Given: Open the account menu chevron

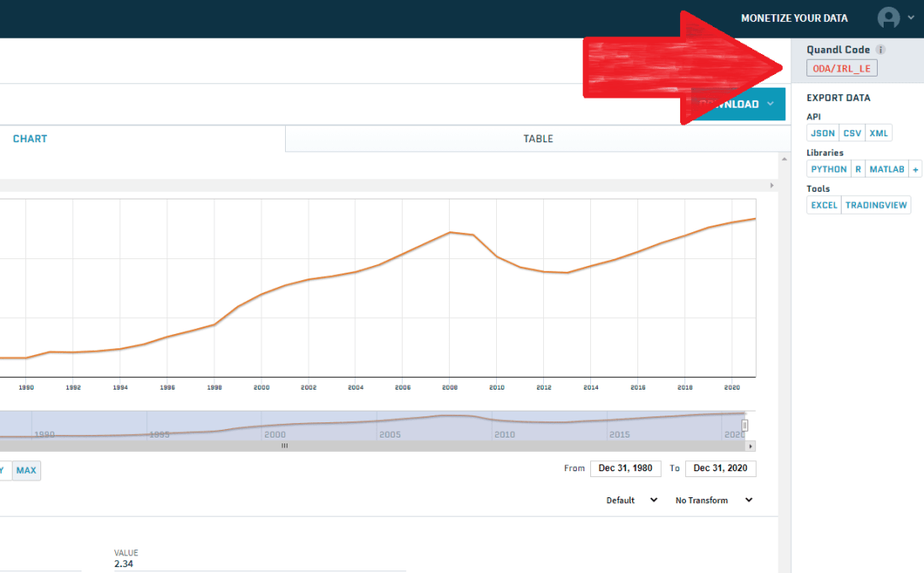Looking at the screenshot, I should [x=911, y=18].
